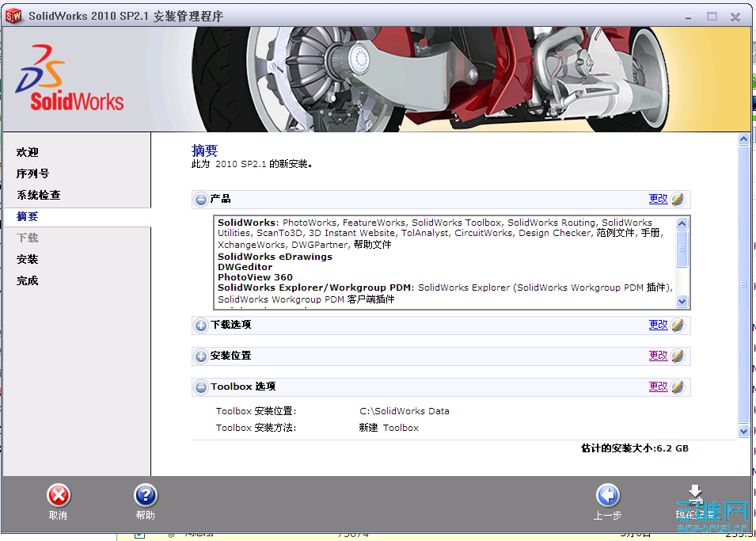The width and height of the screenshot is (756, 541).
Task: Click 'Toolbox 安装位置:' label
Action: point(256,411)
